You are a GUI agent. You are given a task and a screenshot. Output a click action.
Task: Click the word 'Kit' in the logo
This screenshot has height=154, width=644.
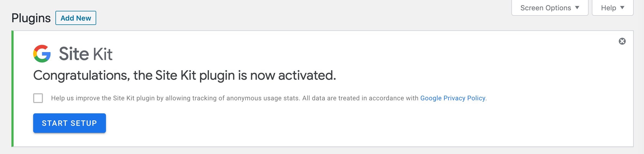pyautogui.click(x=103, y=54)
